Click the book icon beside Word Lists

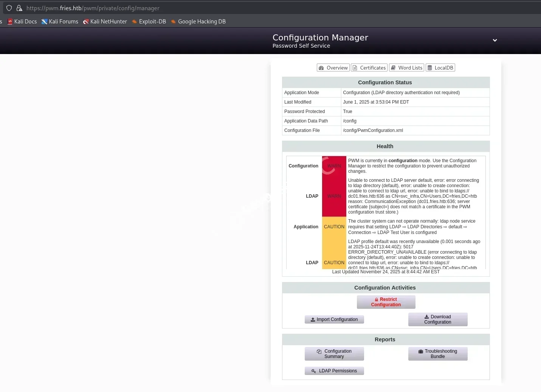click(x=393, y=68)
